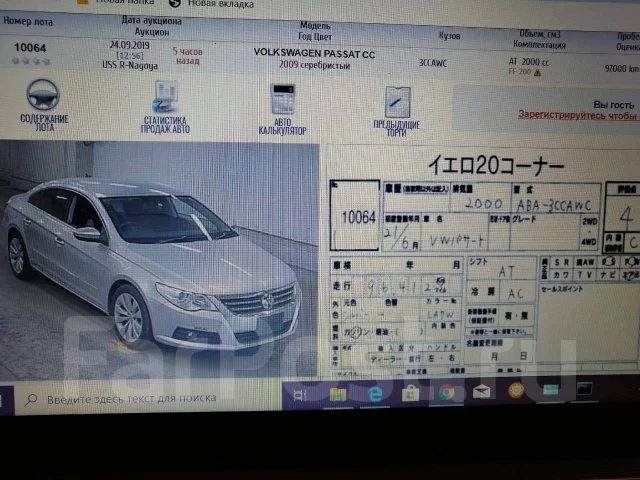This screenshot has height=480, width=640.
Task: Click the orange warning triangle icon near FF
Action: point(538,73)
